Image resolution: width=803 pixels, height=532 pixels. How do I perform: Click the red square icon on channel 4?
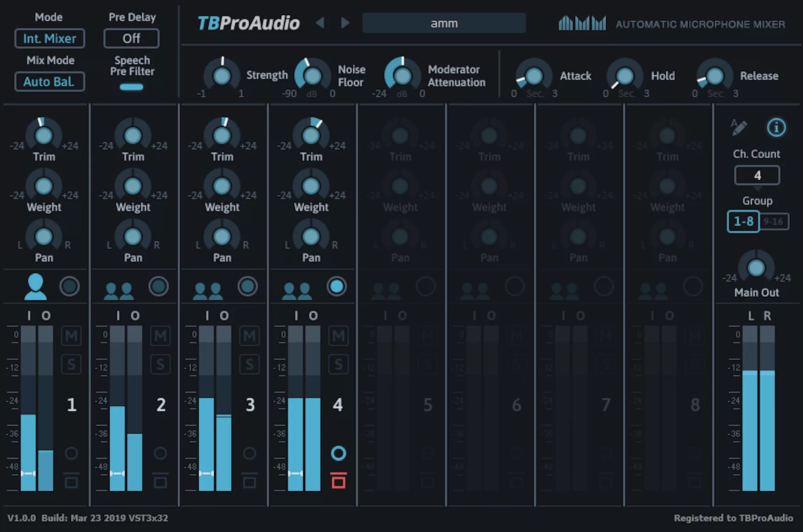[x=339, y=480]
